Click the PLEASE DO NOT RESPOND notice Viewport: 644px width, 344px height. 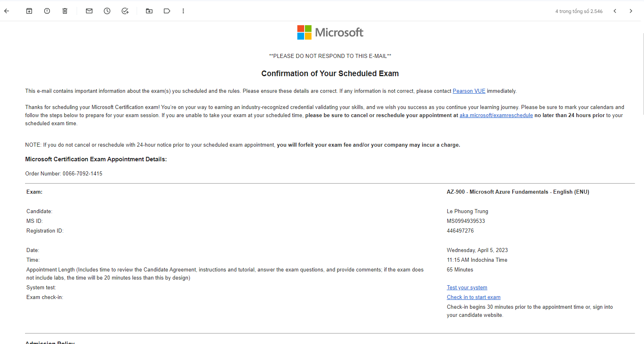tap(330, 56)
